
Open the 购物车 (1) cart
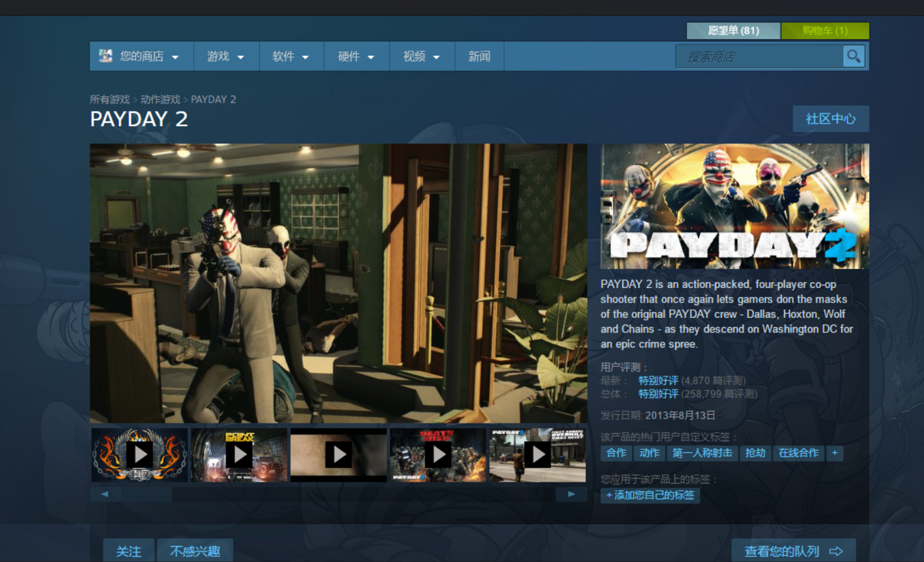825,31
